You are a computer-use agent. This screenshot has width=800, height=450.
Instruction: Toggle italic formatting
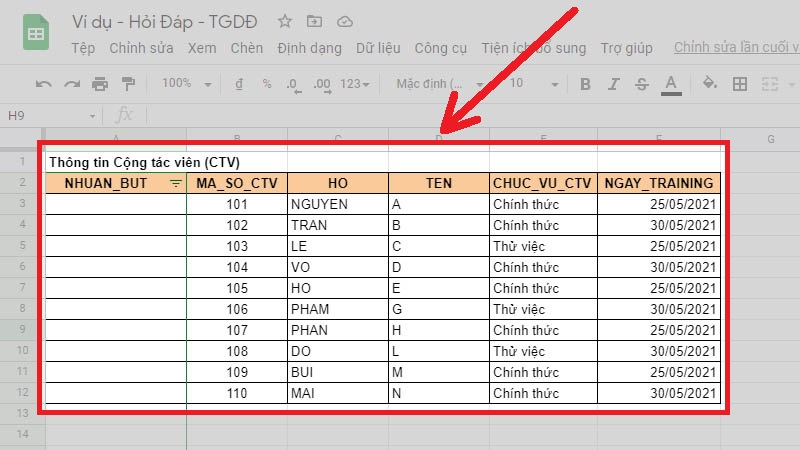[x=614, y=84]
